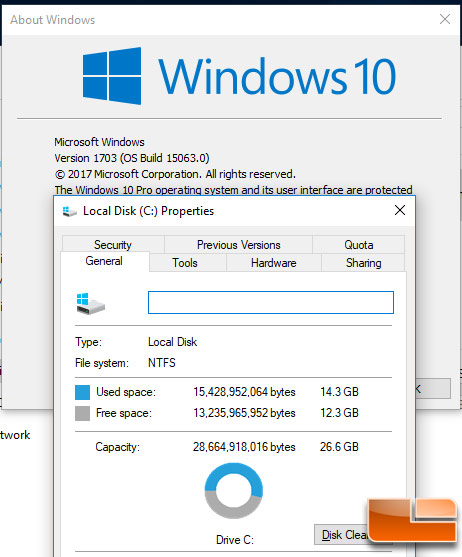The width and height of the screenshot is (462, 557).
Task: Click the 14.3 GB used space value
Action: tap(339, 392)
